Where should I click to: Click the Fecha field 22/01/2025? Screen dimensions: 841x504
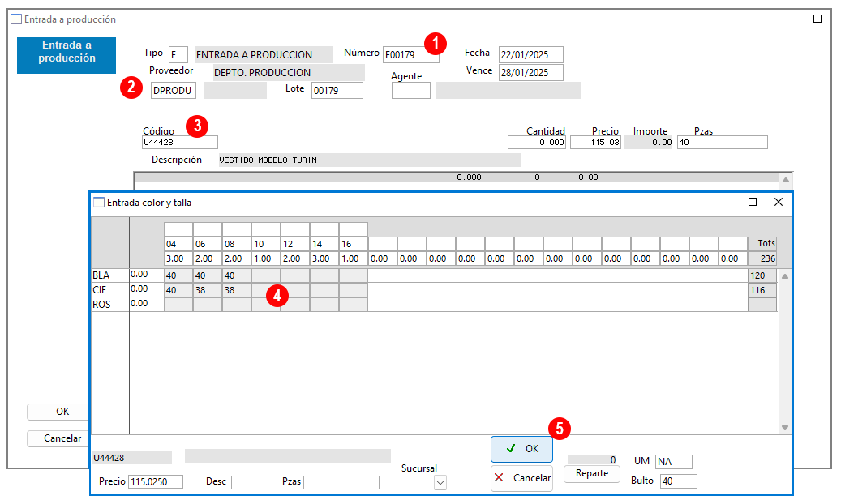(x=531, y=54)
